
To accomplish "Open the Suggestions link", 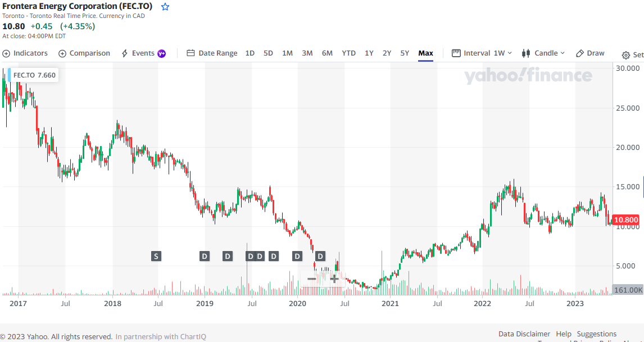I will (597, 334).
